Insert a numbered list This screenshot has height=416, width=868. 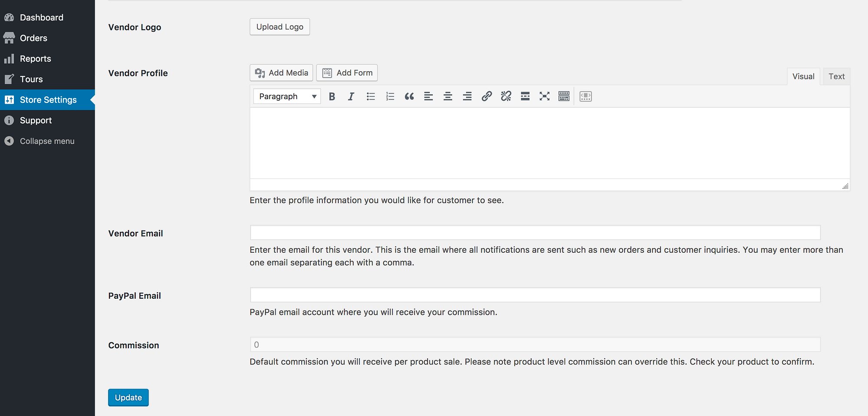390,96
